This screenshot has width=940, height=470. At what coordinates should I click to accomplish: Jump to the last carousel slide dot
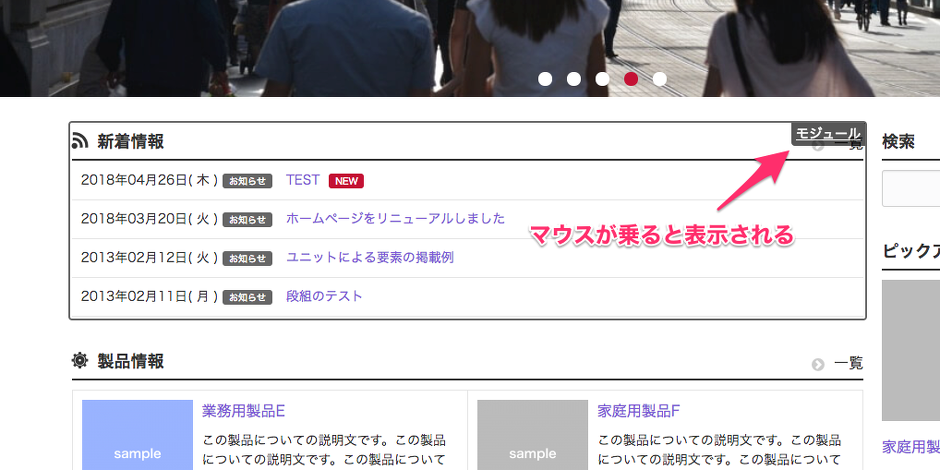tap(660, 79)
